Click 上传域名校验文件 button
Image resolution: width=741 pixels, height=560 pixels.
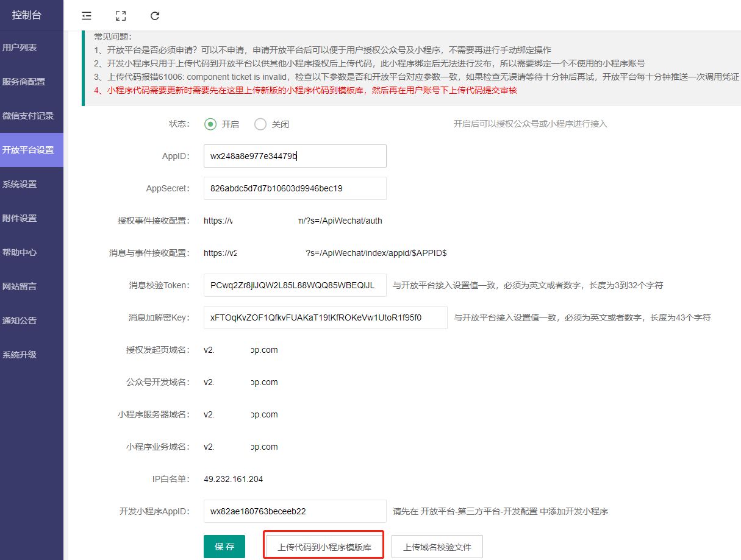click(437, 547)
